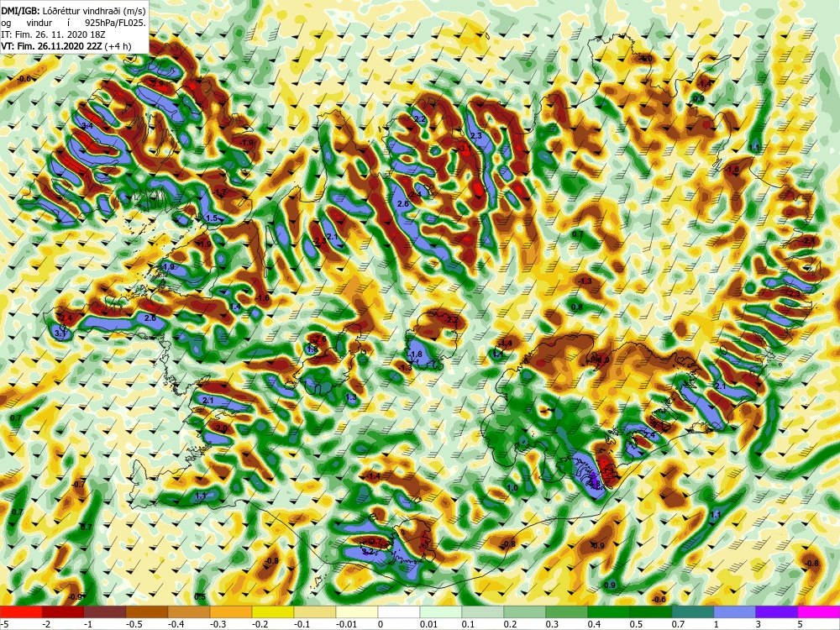Click the '5' legend scale label
Viewport: 840px width, 630px height.
click(x=801, y=624)
